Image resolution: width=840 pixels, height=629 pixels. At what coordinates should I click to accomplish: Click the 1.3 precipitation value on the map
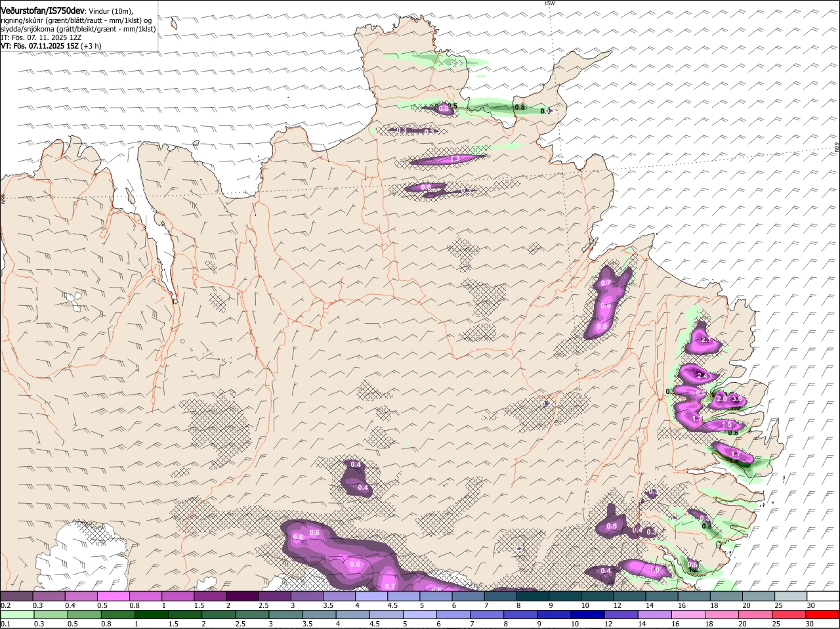454,159
